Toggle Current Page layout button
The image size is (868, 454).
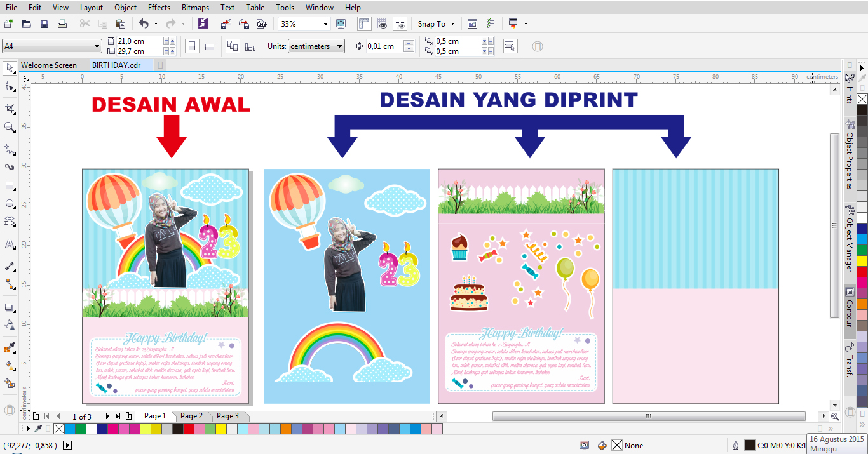pyautogui.click(x=250, y=46)
